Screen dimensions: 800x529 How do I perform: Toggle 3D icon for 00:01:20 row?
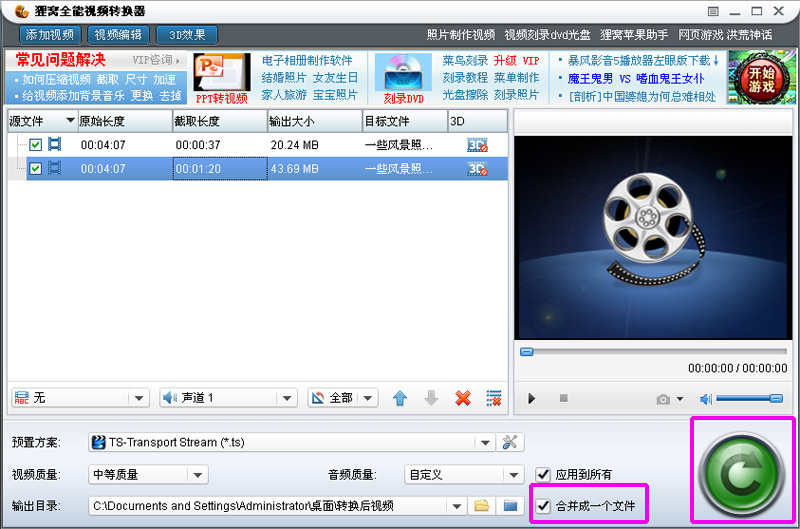pos(478,169)
